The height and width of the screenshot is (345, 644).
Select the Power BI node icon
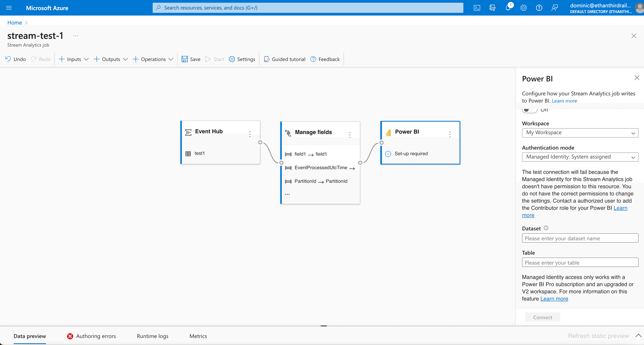tap(388, 132)
